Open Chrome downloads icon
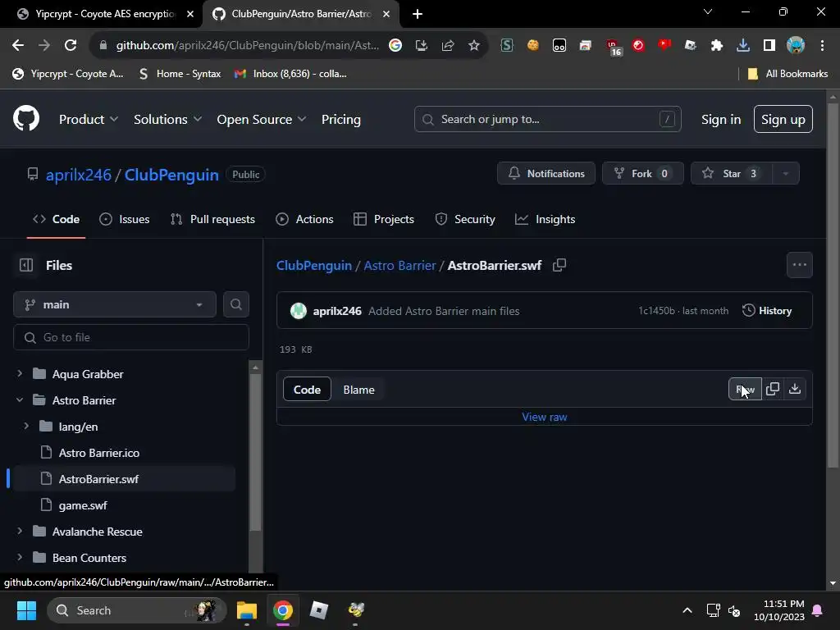Image resolution: width=840 pixels, height=630 pixels. [x=743, y=46]
